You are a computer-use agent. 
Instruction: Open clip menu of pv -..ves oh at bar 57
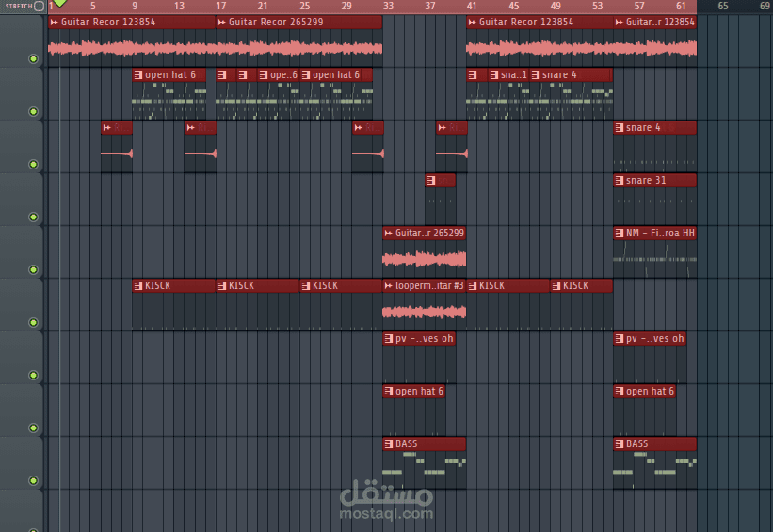pyautogui.click(x=620, y=339)
